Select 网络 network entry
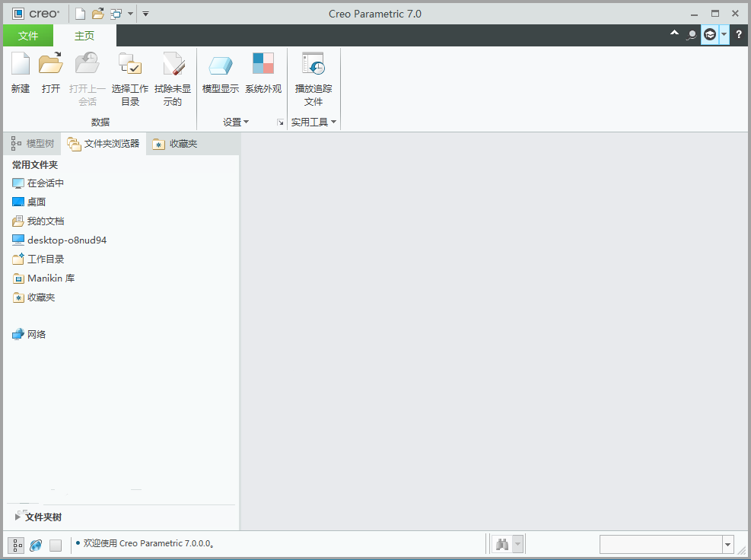The width and height of the screenshot is (751, 560). [x=29, y=334]
